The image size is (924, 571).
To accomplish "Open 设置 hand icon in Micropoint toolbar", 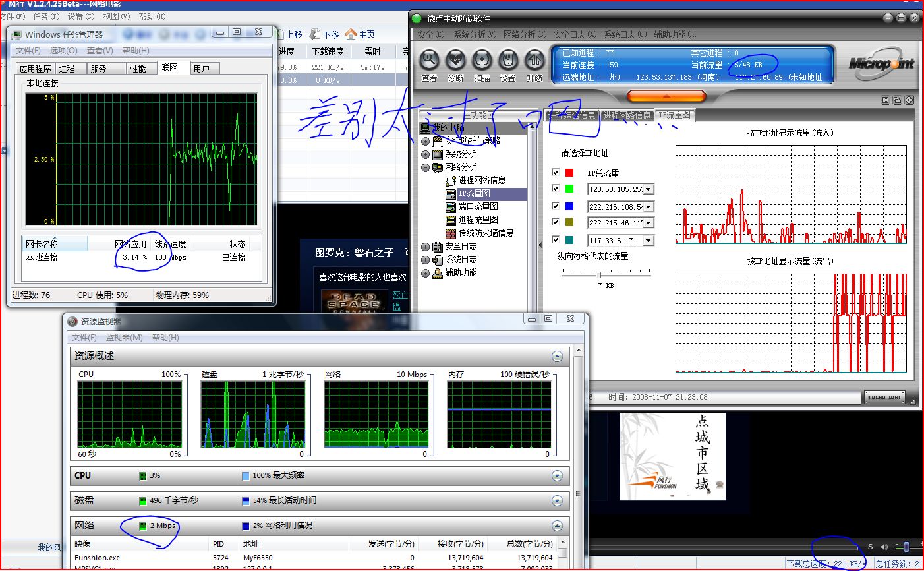I will 507,60.
